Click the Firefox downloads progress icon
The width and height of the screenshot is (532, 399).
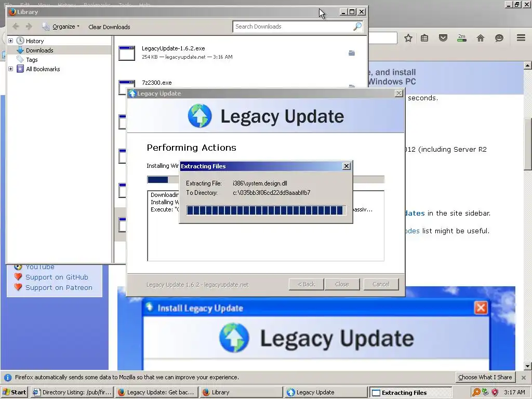pyautogui.click(x=462, y=37)
